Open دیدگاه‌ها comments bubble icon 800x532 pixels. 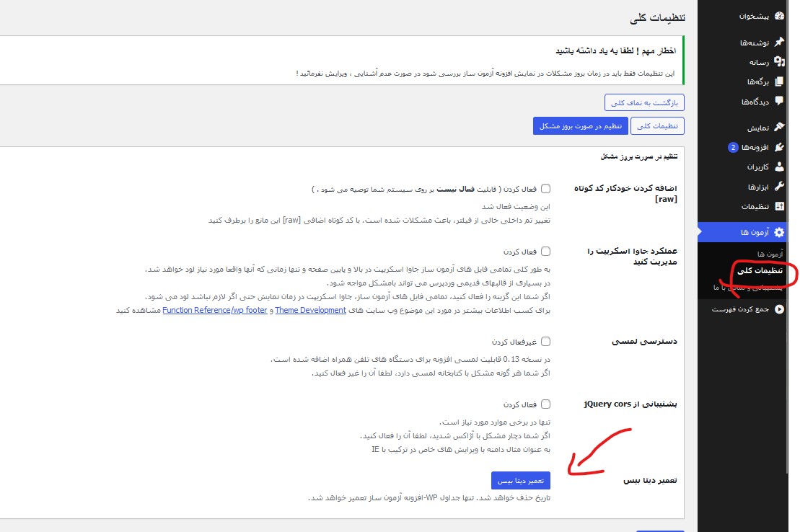coord(779,102)
